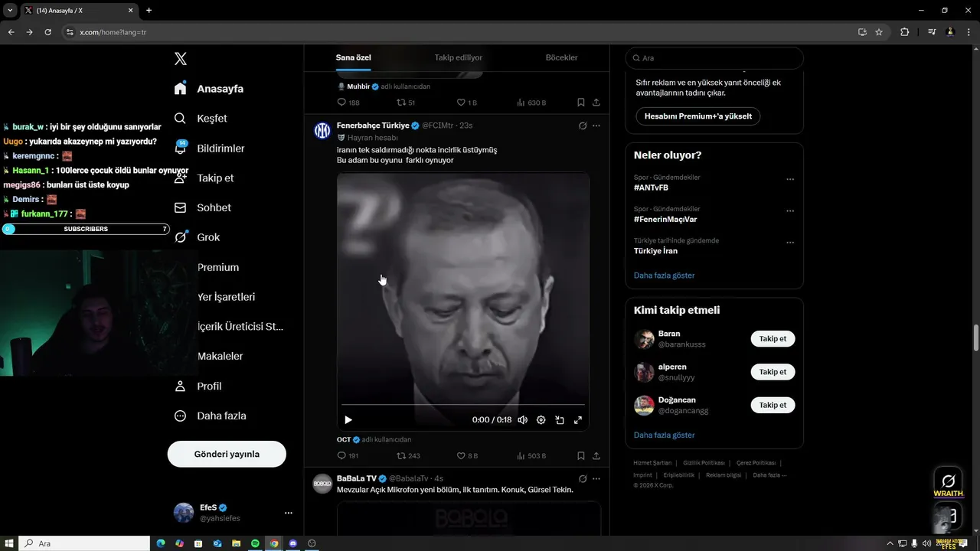Open Makaleler in the sidebar
The image size is (980, 551).
(220, 357)
